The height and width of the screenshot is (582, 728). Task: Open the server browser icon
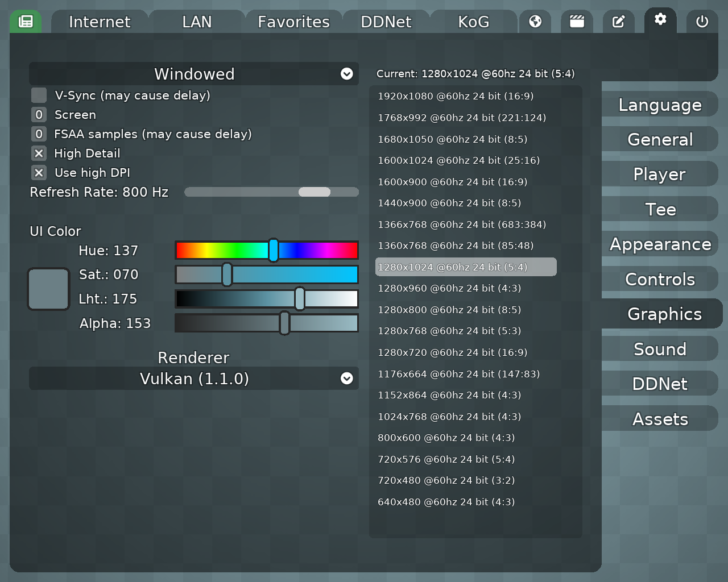tap(26, 20)
